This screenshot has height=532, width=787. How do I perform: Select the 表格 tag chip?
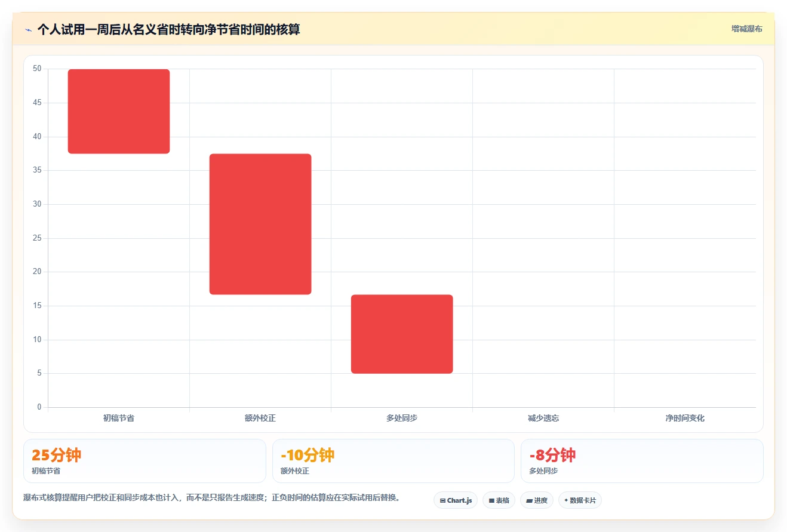pos(499,500)
